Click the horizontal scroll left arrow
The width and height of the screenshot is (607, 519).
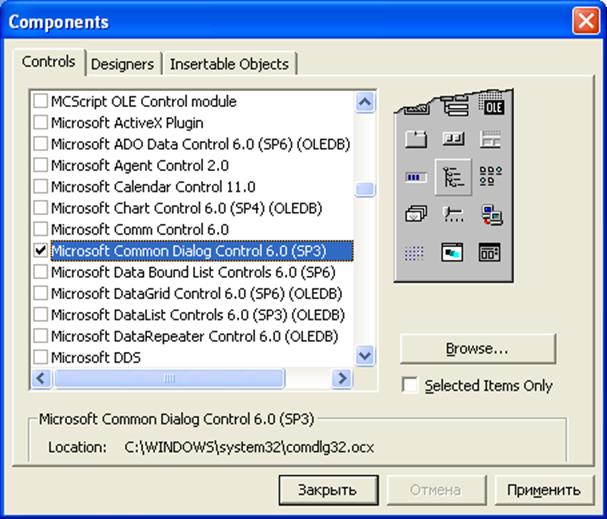tap(41, 378)
